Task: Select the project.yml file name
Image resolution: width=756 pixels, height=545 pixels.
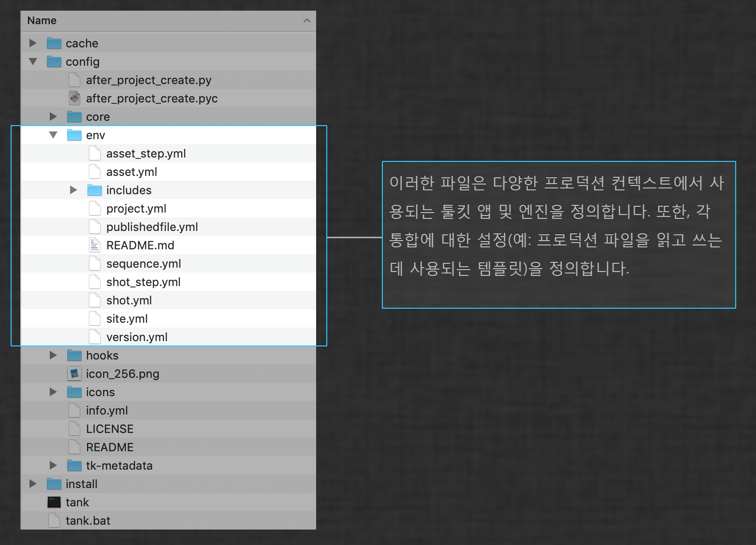Action: (x=136, y=209)
